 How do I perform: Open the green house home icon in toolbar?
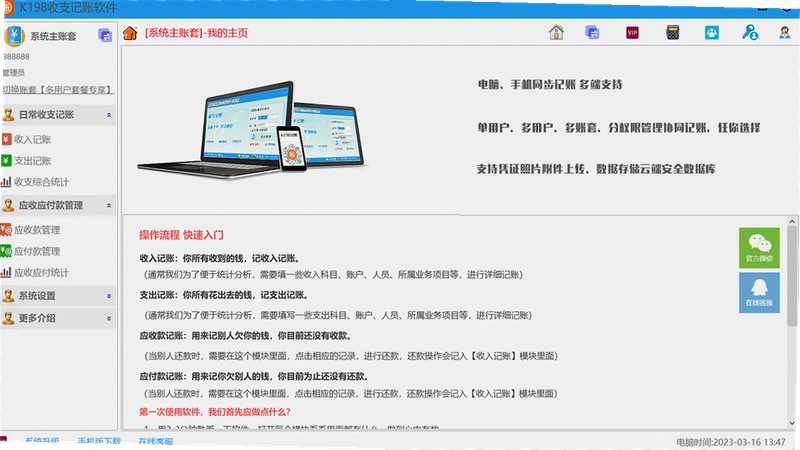click(556, 33)
